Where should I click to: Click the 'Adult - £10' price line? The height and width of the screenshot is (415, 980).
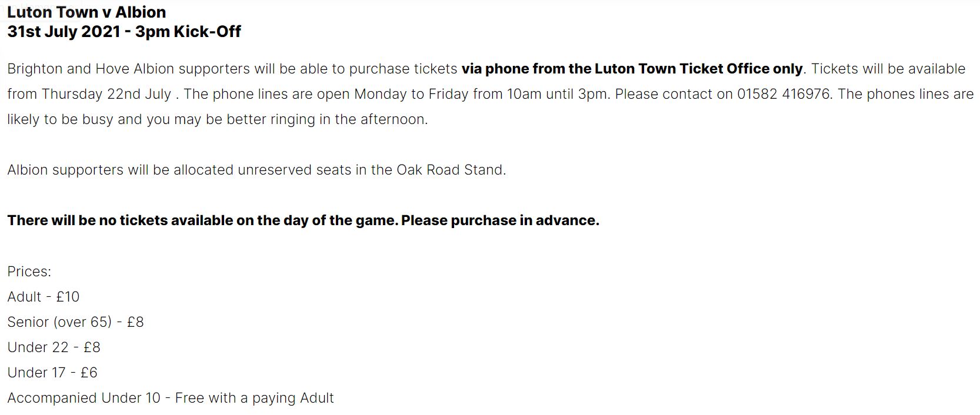click(44, 297)
